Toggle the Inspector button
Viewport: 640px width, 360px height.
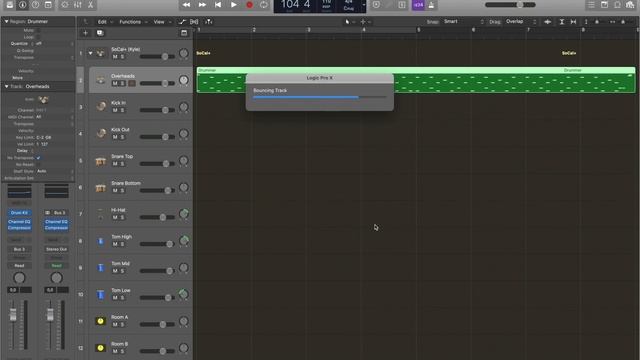22,4
